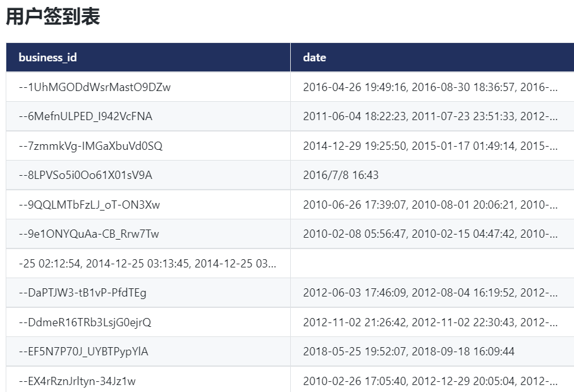Select date cell starting 2012-11-02 21:26:42
Screen dimensions: 574x392
(430, 322)
